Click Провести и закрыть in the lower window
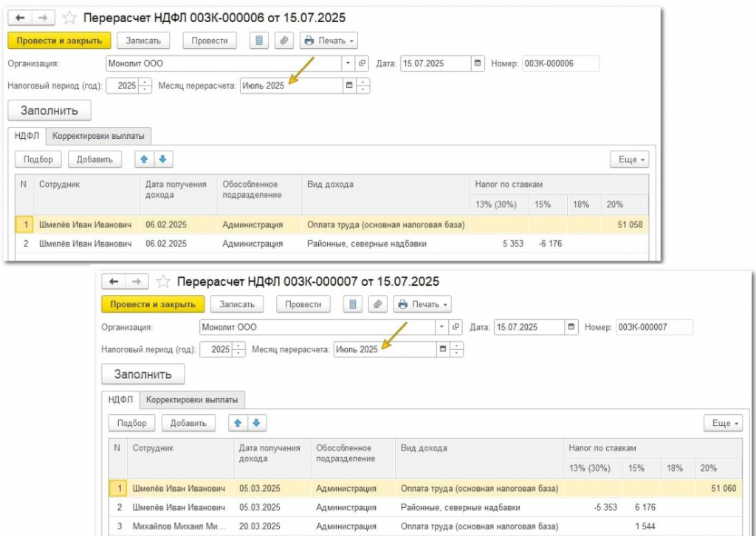 pos(153,304)
